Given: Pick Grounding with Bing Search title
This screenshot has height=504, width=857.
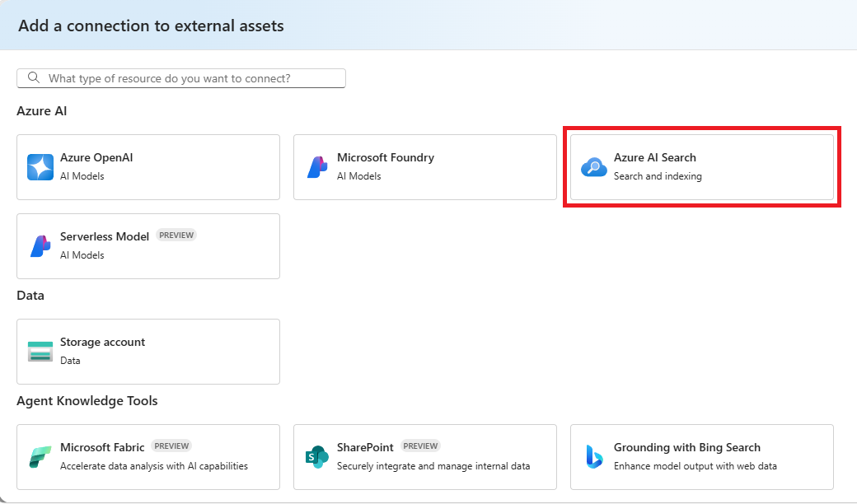Looking at the screenshot, I should [x=687, y=447].
